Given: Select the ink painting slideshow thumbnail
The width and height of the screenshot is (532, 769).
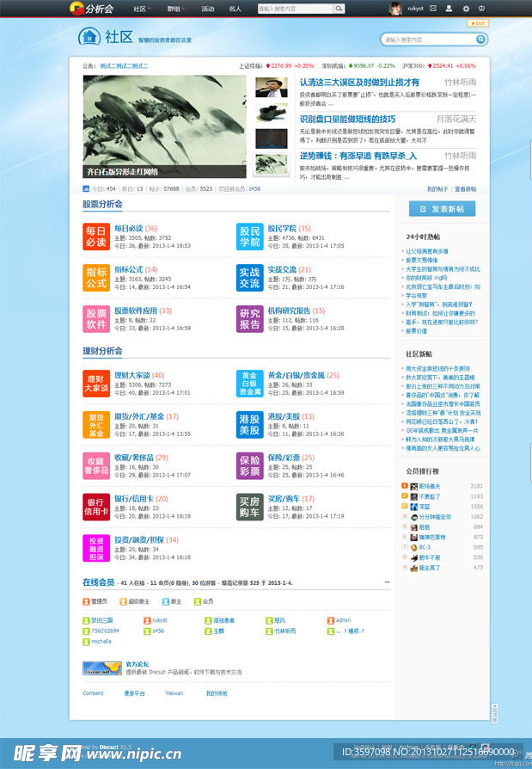Looking at the screenshot, I should point(272,164).
